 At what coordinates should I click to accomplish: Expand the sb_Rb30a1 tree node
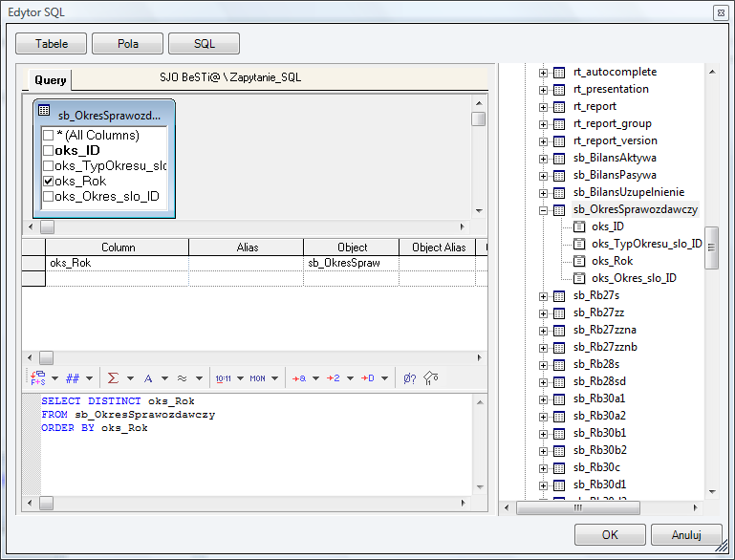(x=543, y=399)
